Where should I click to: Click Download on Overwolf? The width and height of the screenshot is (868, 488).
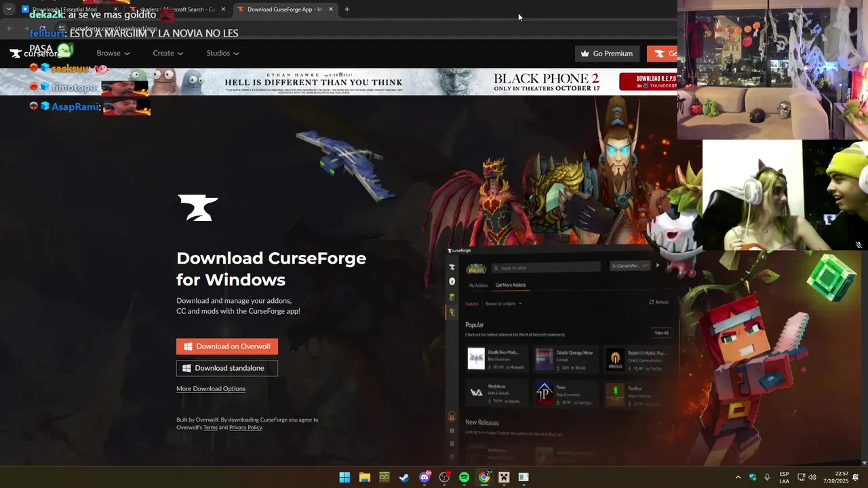click(227, 346)
